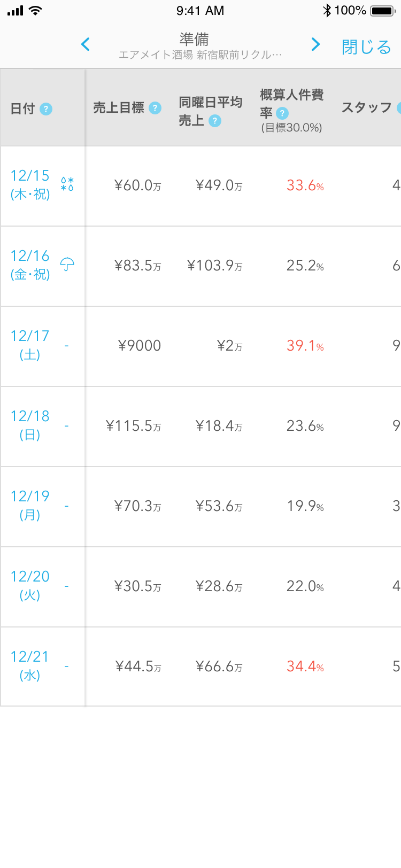Close the screen with 閉じる
401x868 pixels.
(x=366, y=47)
